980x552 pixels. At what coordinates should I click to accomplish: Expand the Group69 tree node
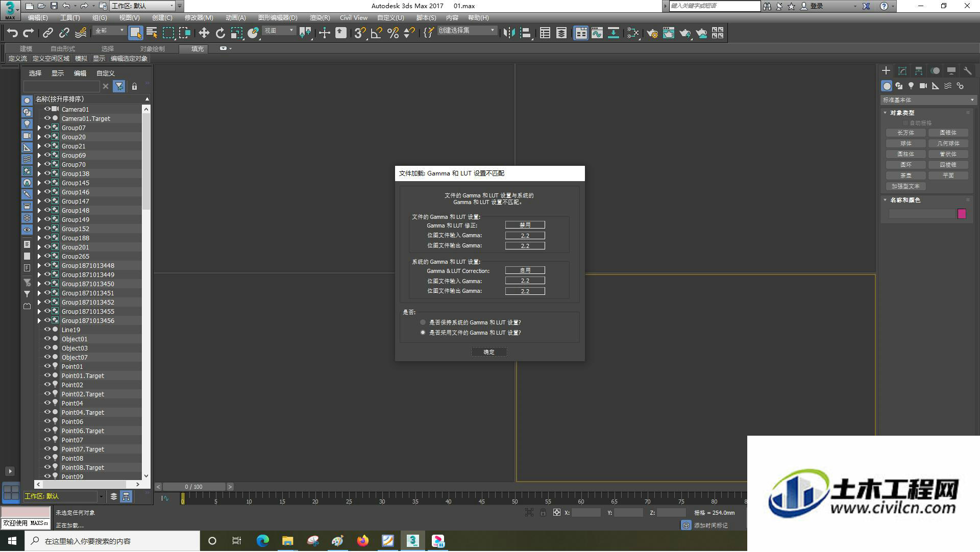(39, 155)
